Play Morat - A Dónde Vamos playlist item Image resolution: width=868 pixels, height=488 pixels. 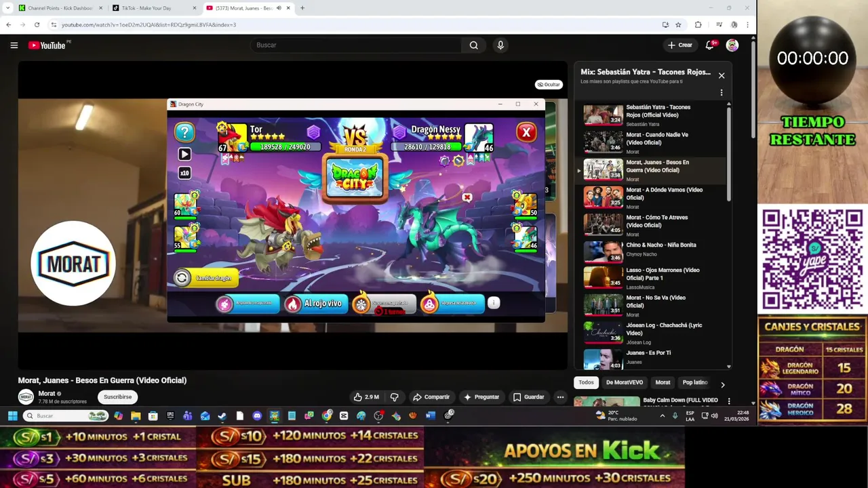(x=651, y=197)
